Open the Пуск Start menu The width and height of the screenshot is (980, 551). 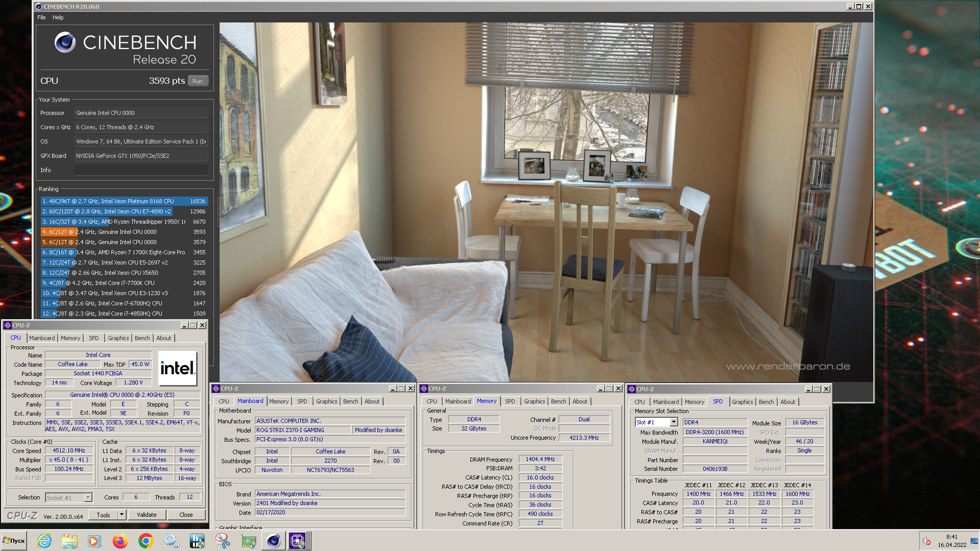click(x=14, y=541)
